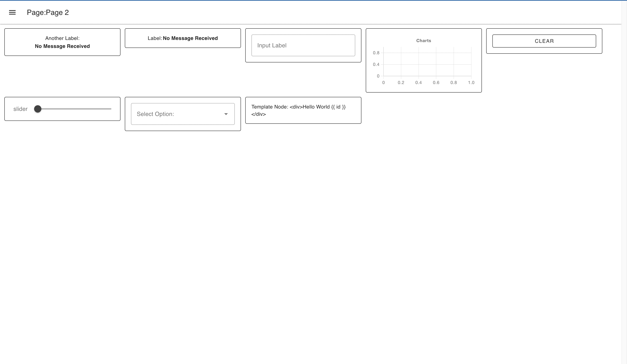Click the slider track next to its handle
627x364 pixels.
point(75,109)
